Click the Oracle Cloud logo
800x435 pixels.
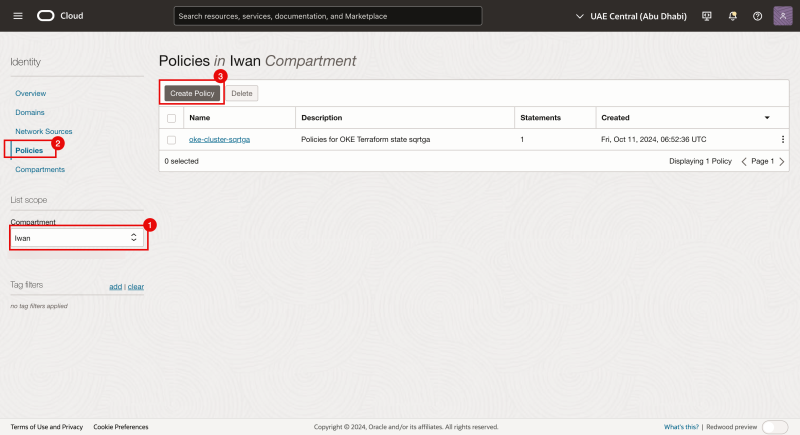pos(60,16)
